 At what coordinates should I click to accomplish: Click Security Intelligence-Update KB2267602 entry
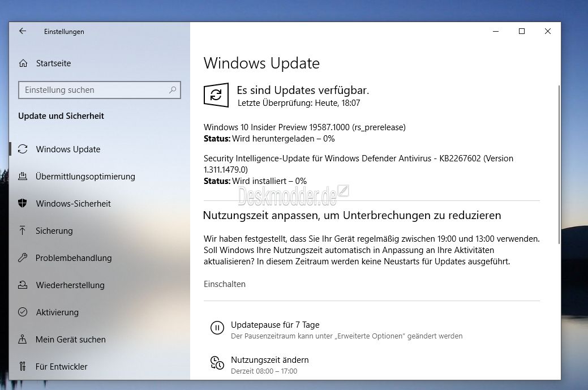point(358,164)
